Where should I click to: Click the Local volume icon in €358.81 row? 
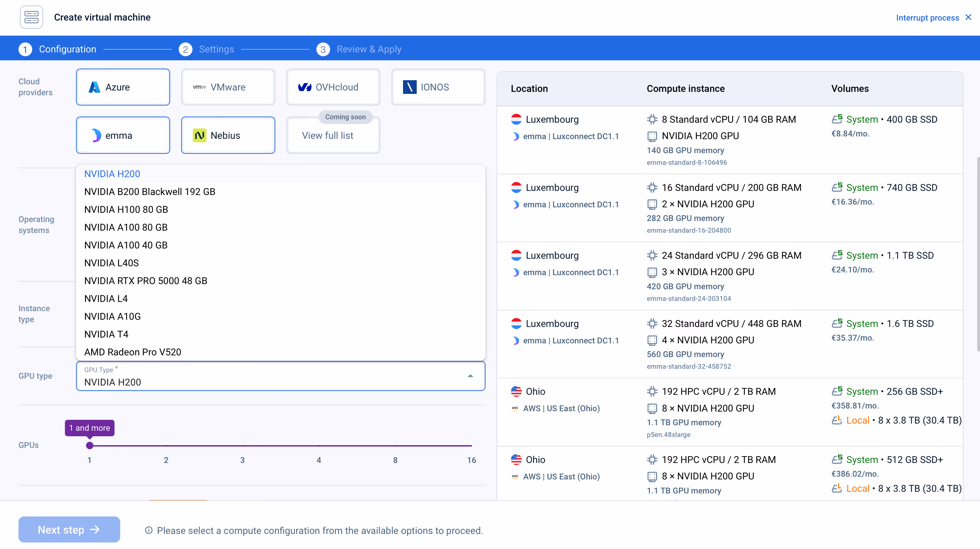click(837, 420)
